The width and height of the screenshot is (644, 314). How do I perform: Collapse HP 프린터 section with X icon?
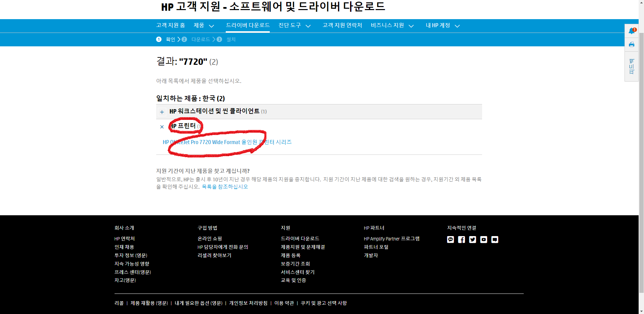(x=162, y=127)
